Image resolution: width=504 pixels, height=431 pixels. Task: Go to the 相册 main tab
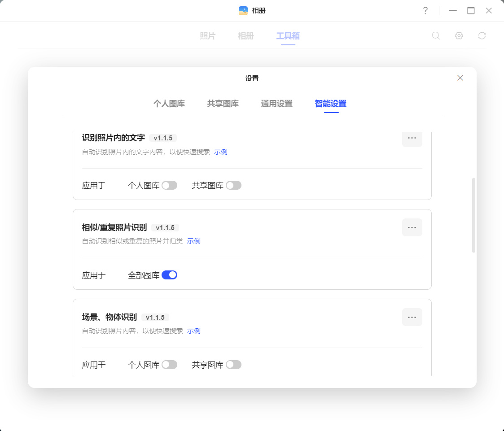pyautogui.click(x=246, y=35)
